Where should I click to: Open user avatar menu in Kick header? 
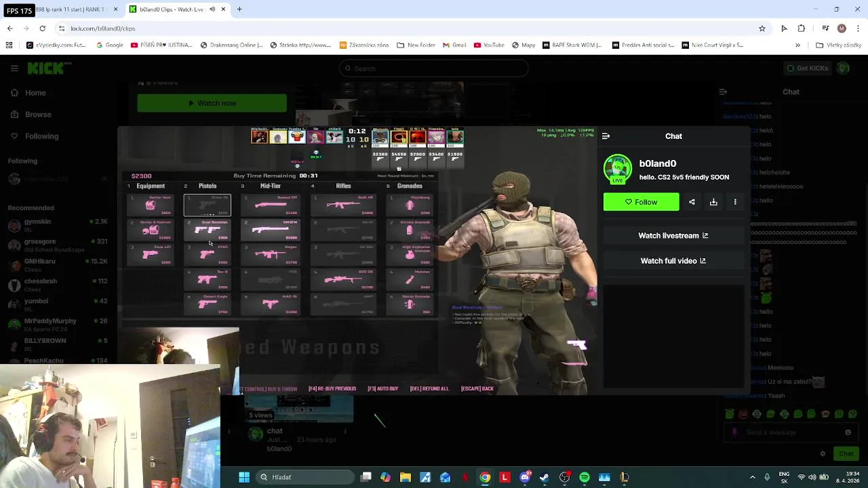point(843,68)
